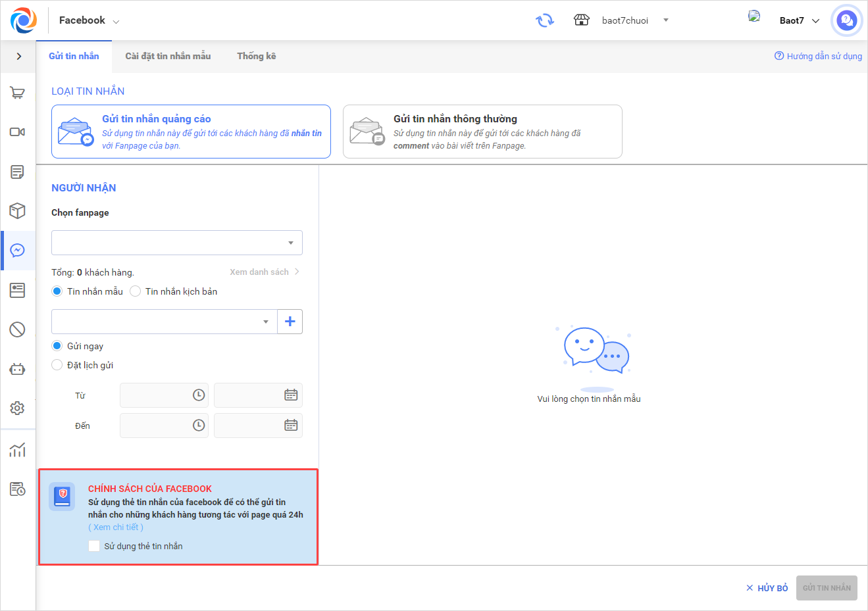868x611 pixels.
Task: Click the 'Vui lòng chọn tin nhắn mẫu' placeholder text
Action: [589, 399]
